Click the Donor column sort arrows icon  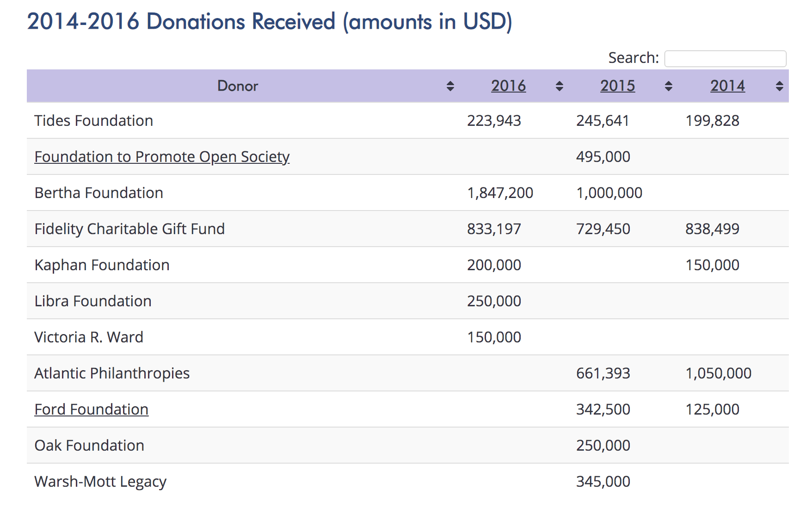450,86
